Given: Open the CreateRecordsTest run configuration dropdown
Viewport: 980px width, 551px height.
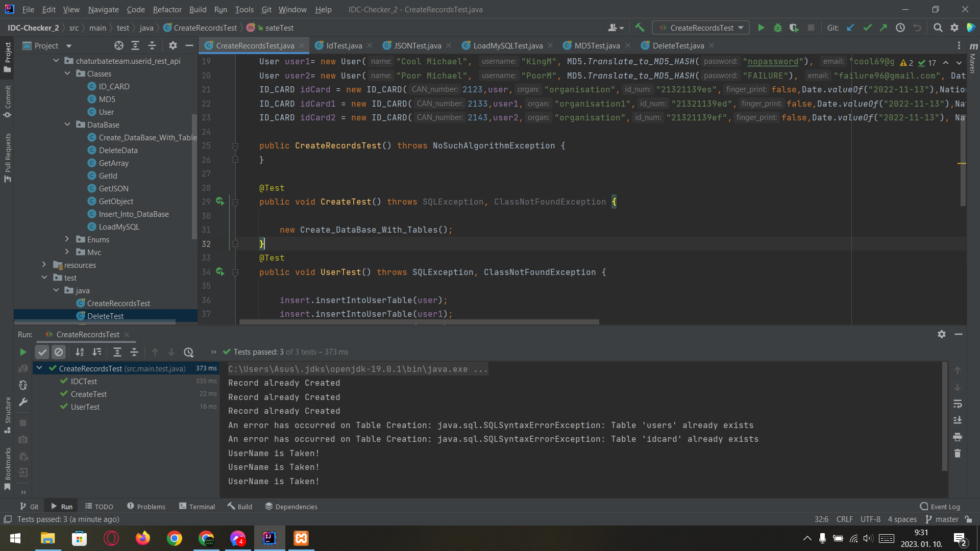Looking at the screenshot, I should (x=700, y=28).
